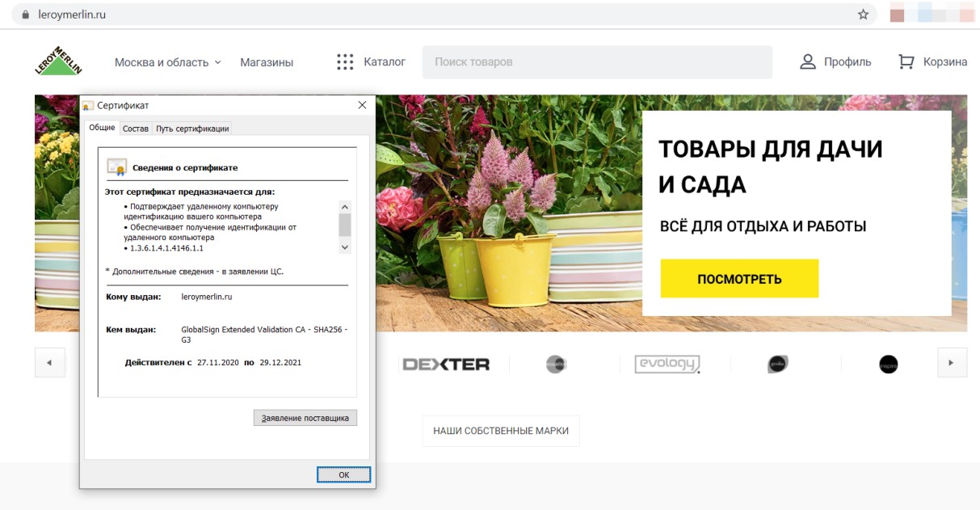Screen dimensions: 980x510
Task: Switch to the Путь сертификации tab
Action: pyautogui.click(x=192, y=129)
